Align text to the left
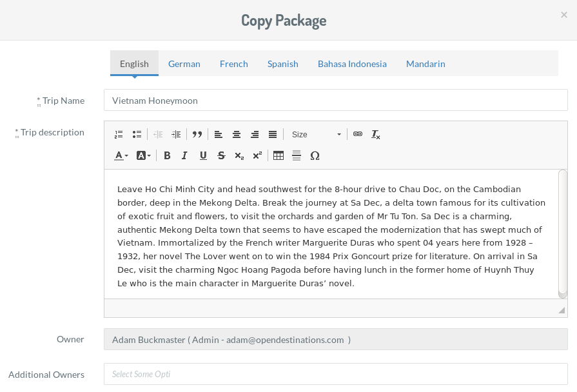The height and width of the screenshot is (392, 577). coord(218,134)
